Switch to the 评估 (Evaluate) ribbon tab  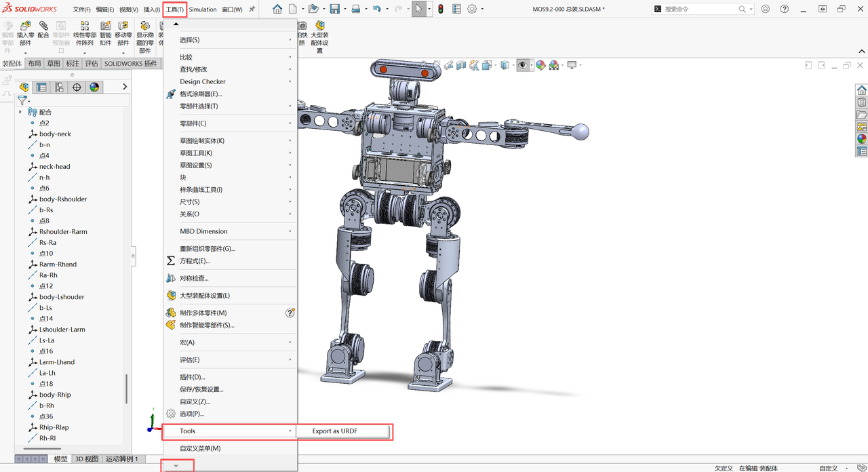[x=92, y=64]
